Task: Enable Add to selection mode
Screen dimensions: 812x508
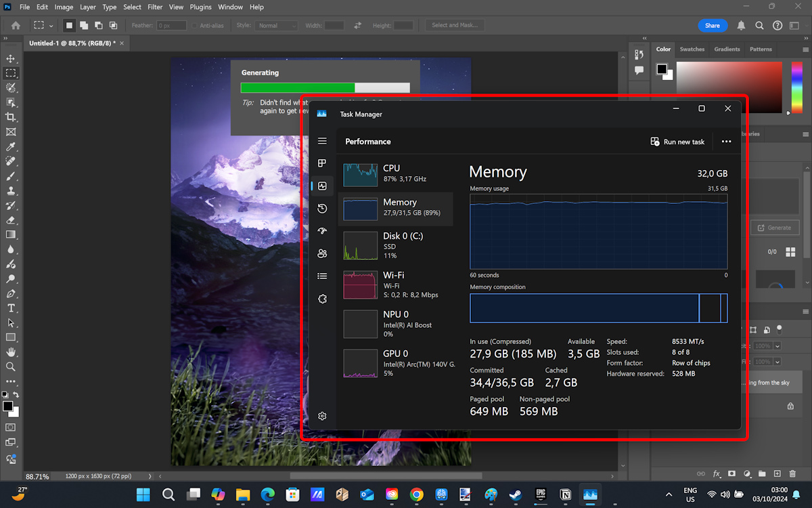Action: coord(84,26)
